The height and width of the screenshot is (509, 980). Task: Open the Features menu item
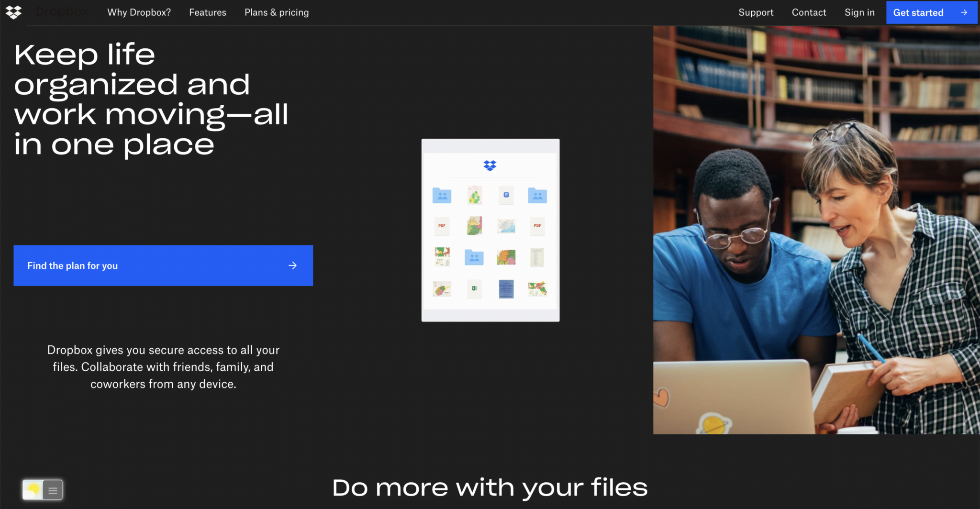(208, 12)
